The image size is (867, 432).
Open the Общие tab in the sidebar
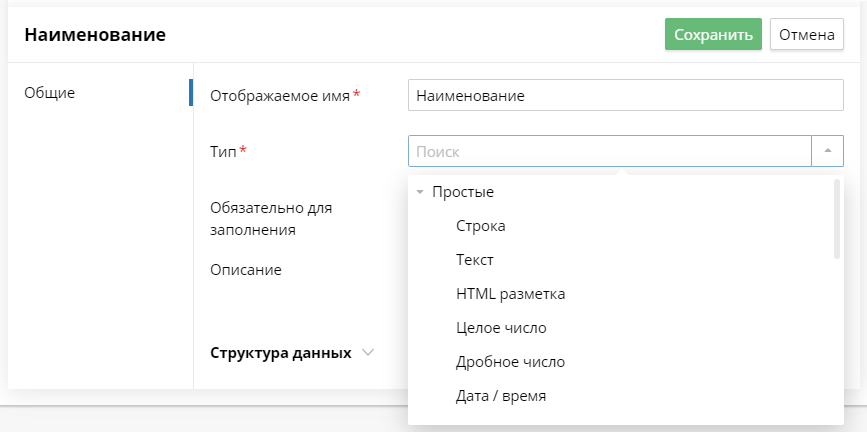tap(50, 93)
